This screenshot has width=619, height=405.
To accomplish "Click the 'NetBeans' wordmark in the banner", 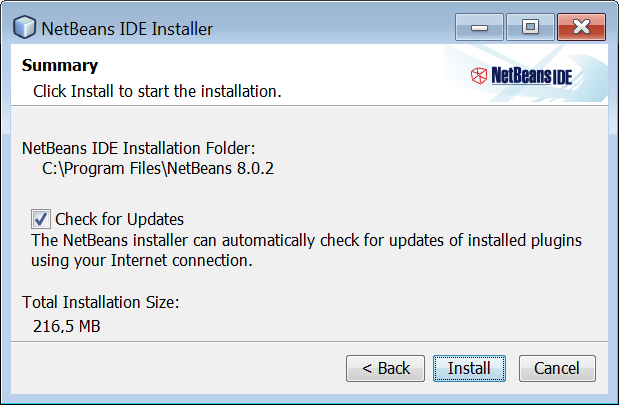I will point(521,75).
